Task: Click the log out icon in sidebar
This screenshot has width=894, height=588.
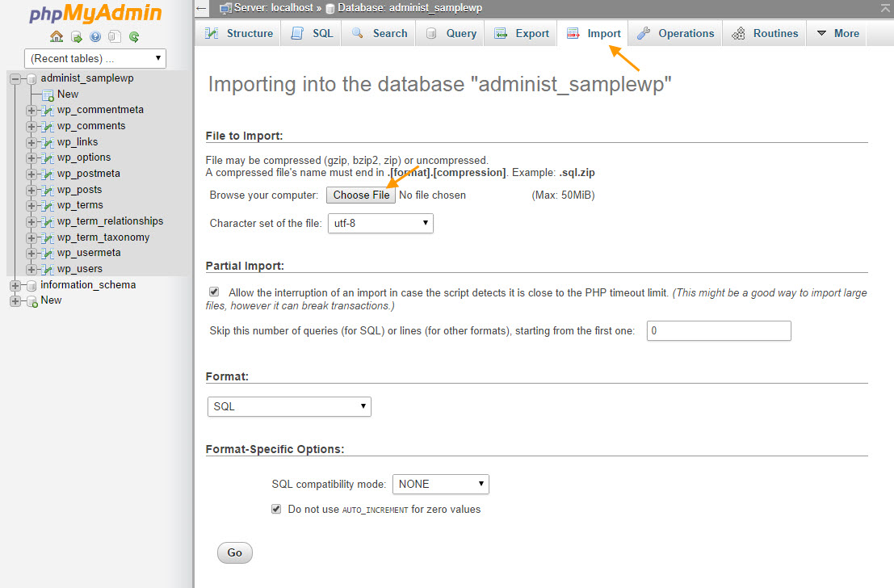Action: click(x=77, y=36)
